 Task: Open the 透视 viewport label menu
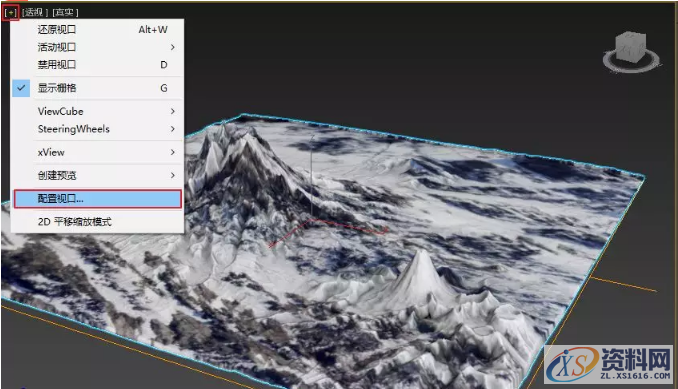35,13
